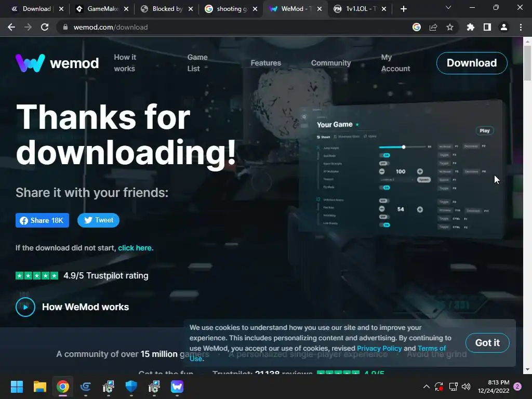
Task: Accept cookies with Got it button
Action: 487,343
